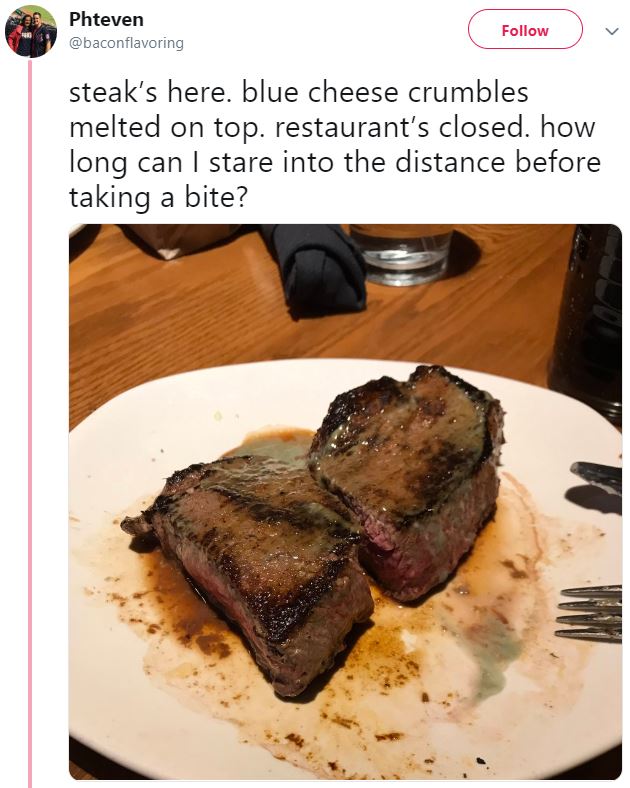Click the knife tip beside the fork
The width and height of the screenshot is (630, 788).
(595, 472)
